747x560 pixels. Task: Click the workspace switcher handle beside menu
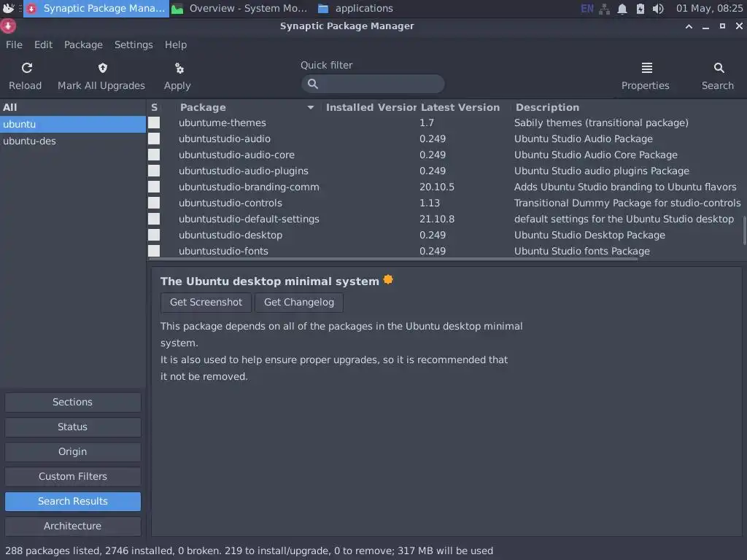20,9
